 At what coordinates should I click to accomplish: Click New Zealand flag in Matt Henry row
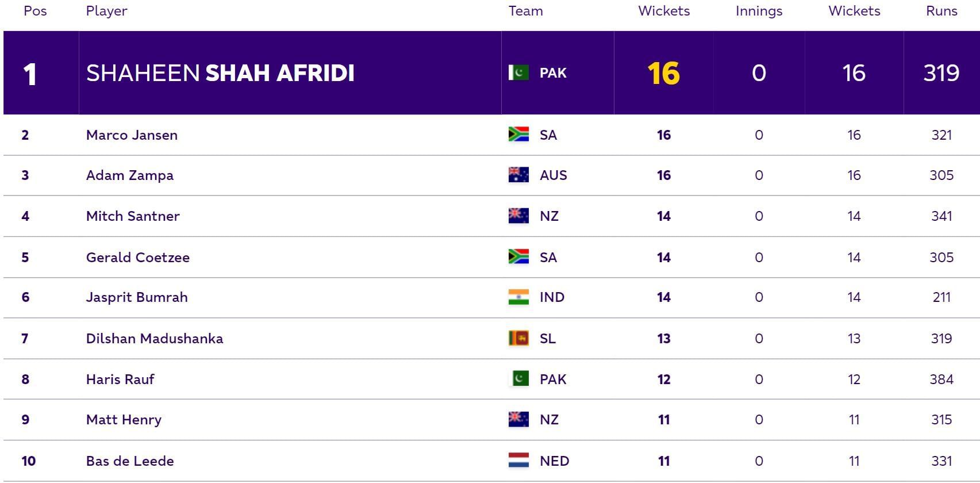(518, 419)
